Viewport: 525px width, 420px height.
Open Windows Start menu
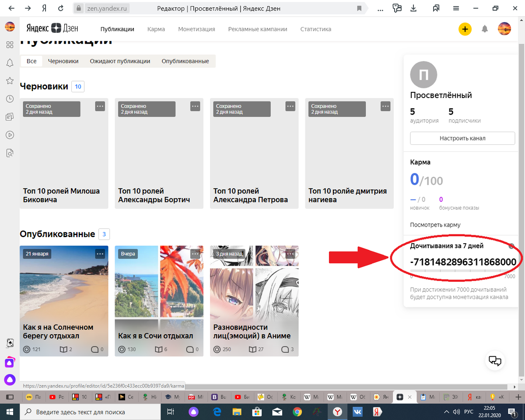coord(10,412)
